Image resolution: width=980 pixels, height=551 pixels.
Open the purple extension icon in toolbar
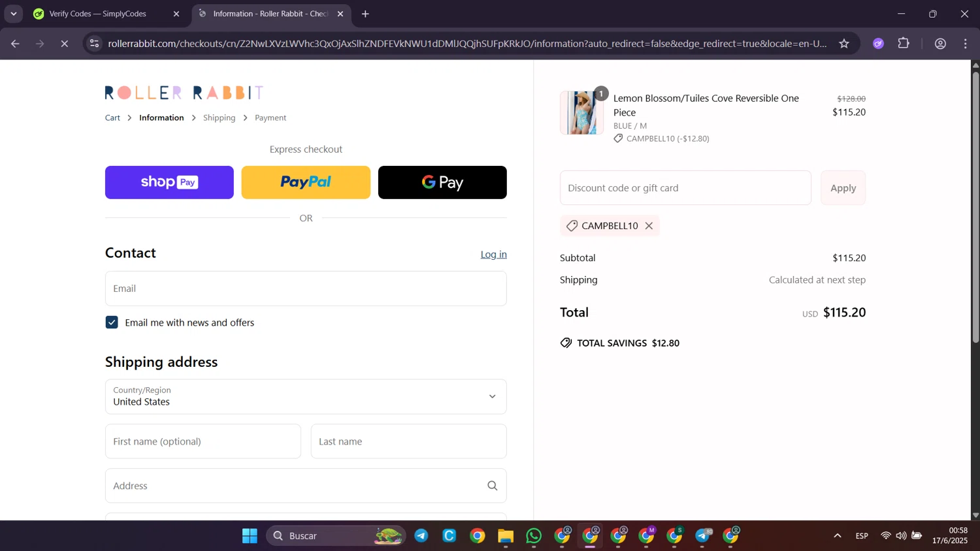[879, 44]
